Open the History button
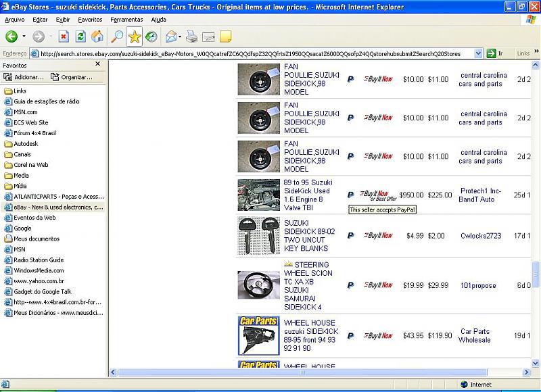The width and height of the screenshot is (541, 392). click(x=151, y=36)
